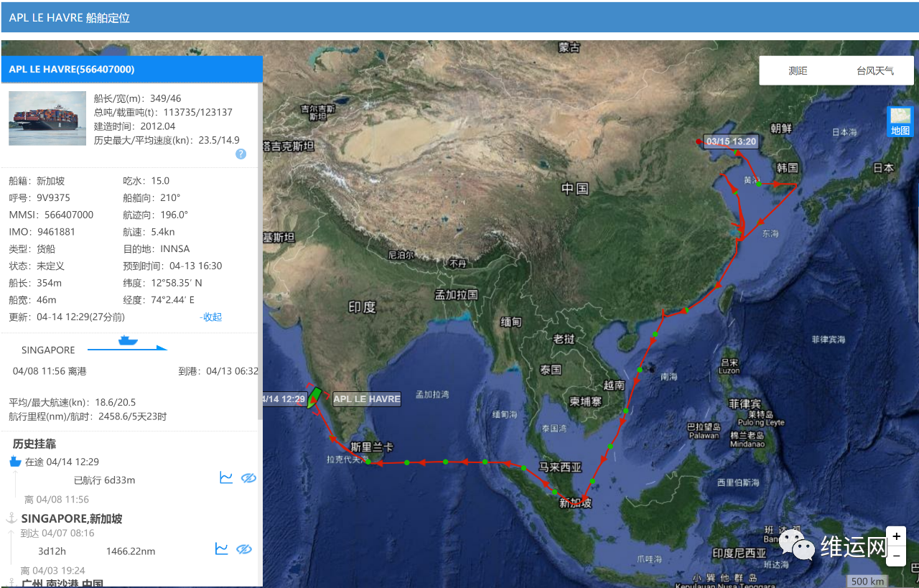Click the 到港 04/13 06:32 arrival time
Viewport: 919px width, 588px height.
(x=218, y=371)
